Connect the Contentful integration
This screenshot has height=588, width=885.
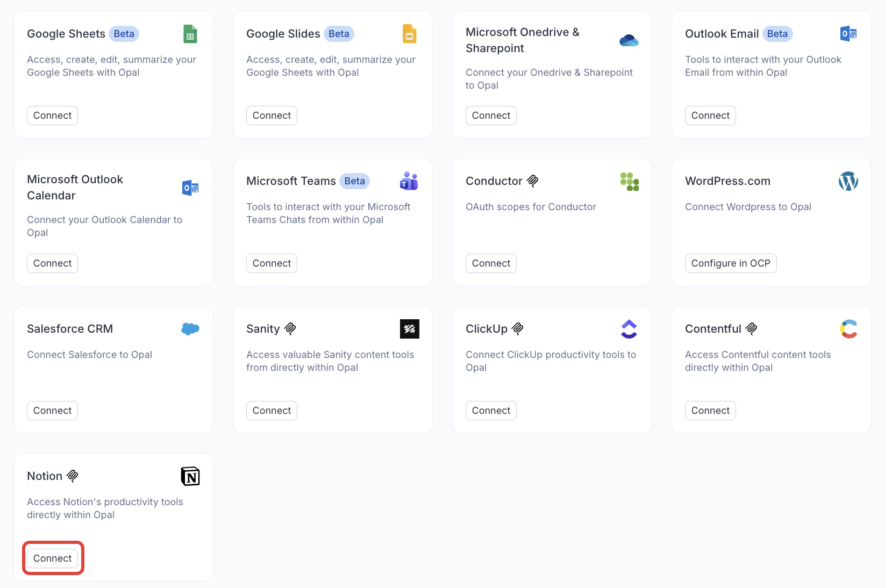click(710, 411)
